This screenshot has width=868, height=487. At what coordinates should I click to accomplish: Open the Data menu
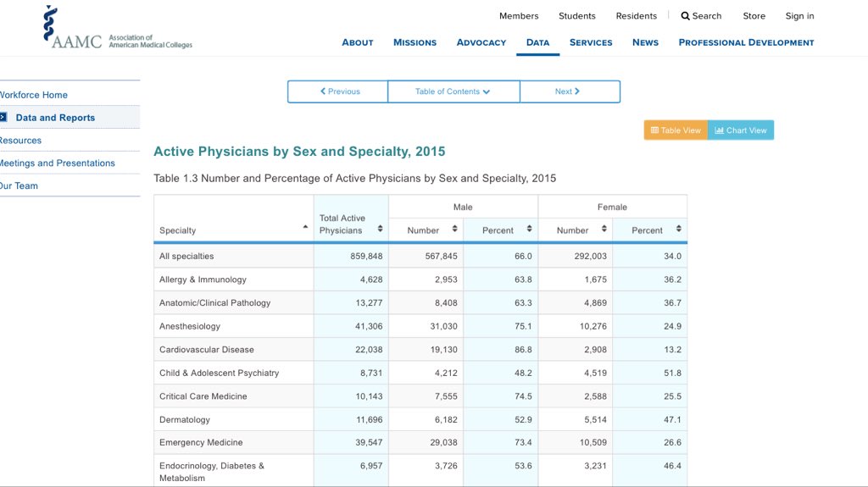pos(537,42)
